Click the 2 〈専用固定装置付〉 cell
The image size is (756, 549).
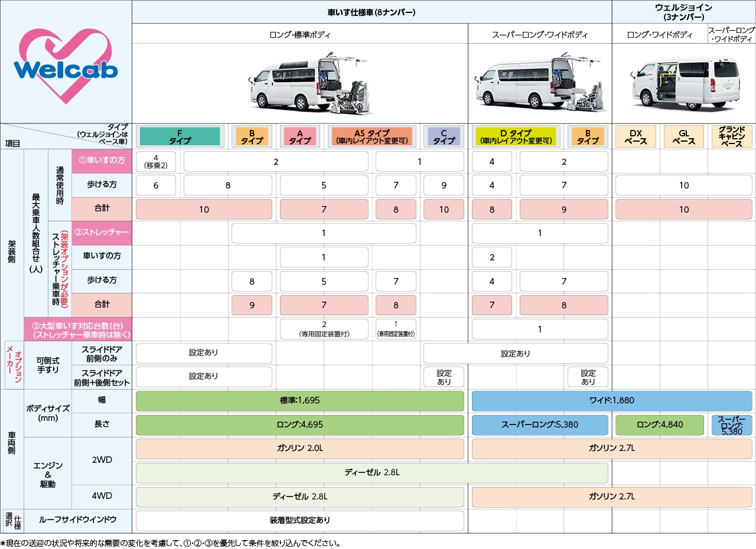[x=324, y=329]
